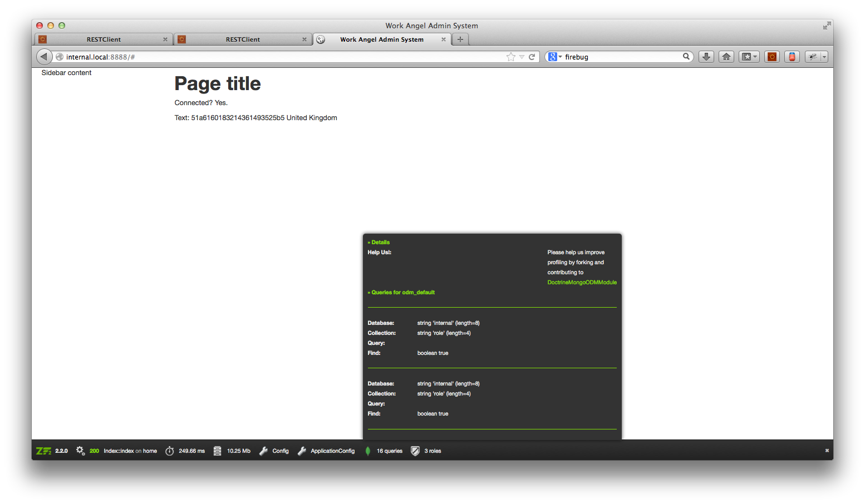Click the 2.2.0 version number
Image resolution: width=865 pixels, height=504 pixels.
[x=61, y=451]
